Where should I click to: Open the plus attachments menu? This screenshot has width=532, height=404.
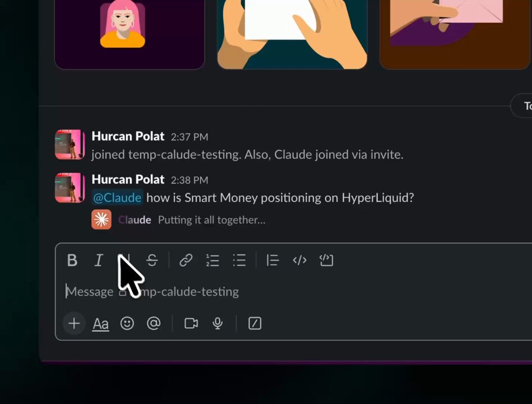pos(74,323)
